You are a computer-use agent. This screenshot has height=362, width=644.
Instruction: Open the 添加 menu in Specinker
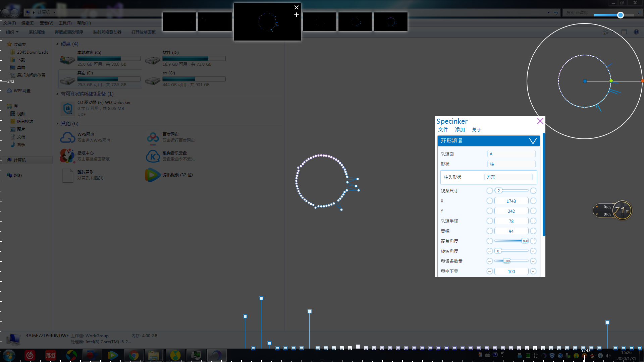pos(460,130)
